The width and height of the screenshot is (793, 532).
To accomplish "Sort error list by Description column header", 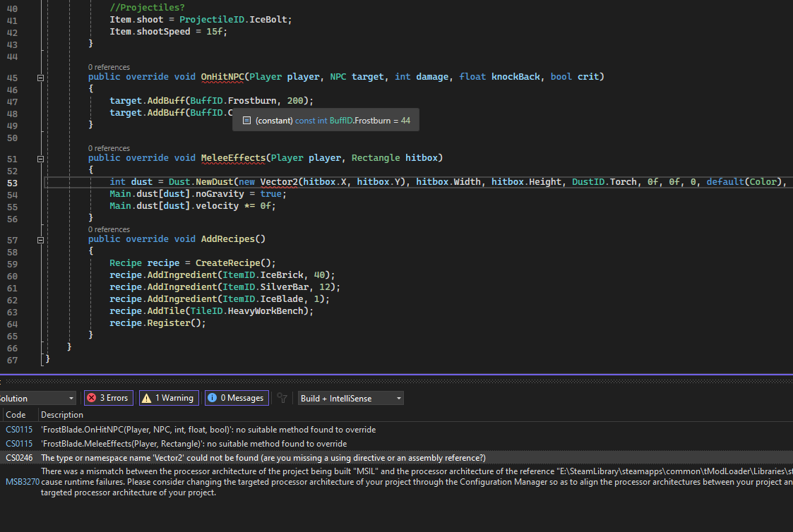I will (62, 415).
